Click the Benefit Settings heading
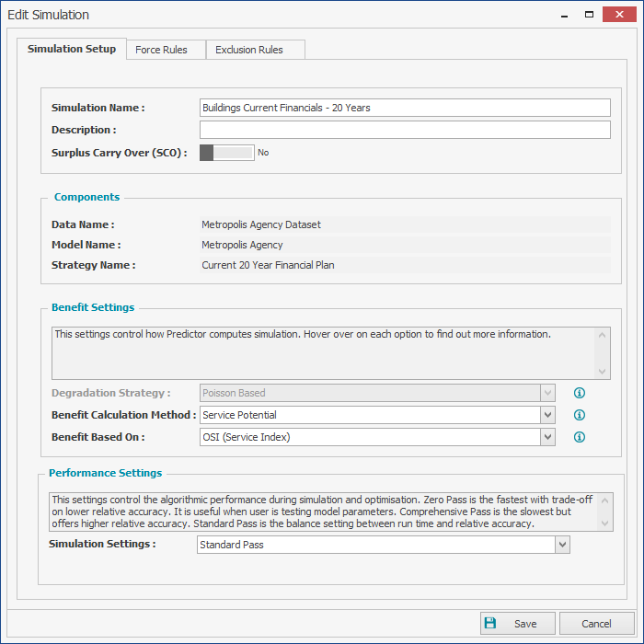644x644 pixels. tap(93, 307)
